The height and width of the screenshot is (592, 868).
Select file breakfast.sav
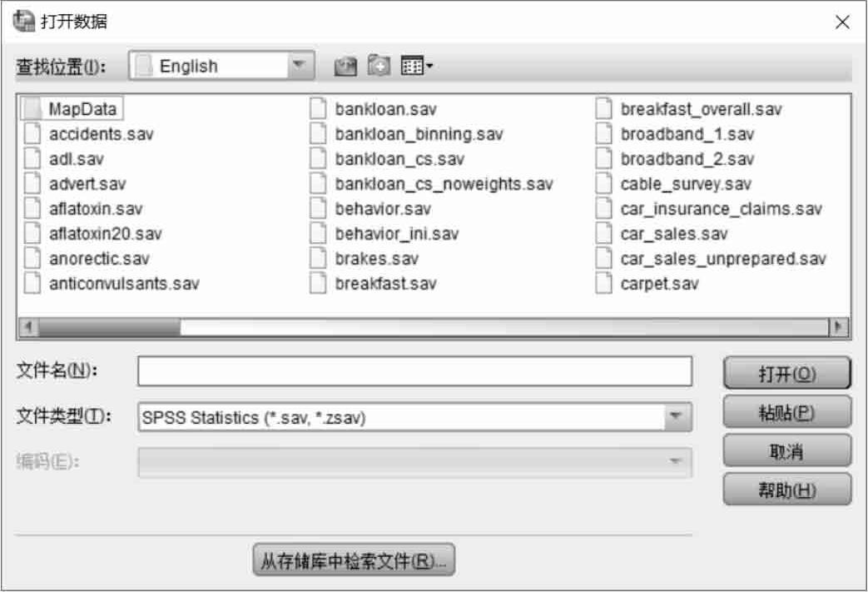point(374,284)
